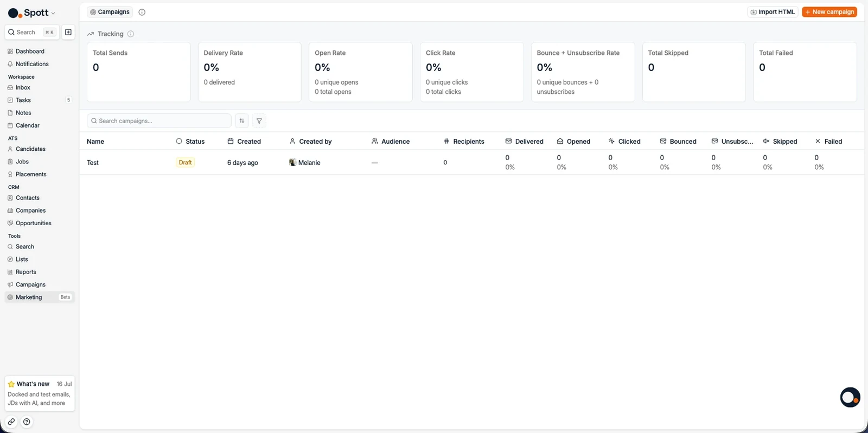
Task: Open Companies page
Action: pos(40,211)
